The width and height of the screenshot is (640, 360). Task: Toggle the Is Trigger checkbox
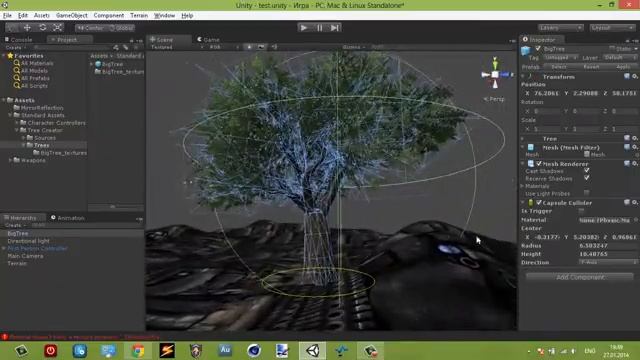581,211
